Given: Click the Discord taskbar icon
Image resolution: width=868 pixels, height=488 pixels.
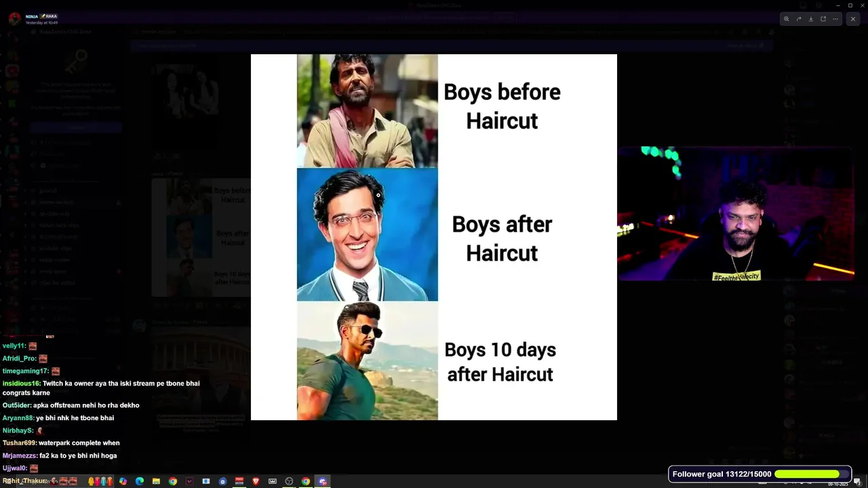Looking at the screenshot, I should [x=323, y=481].
